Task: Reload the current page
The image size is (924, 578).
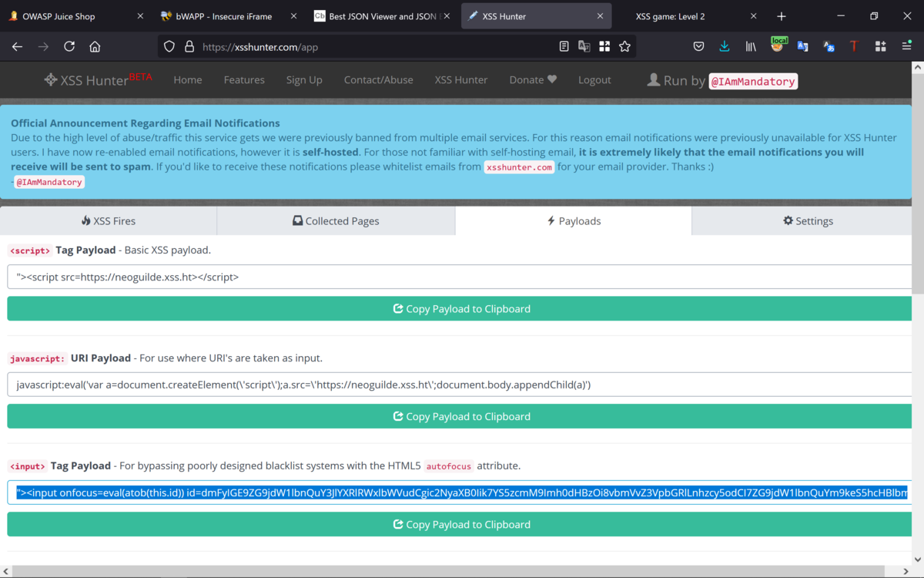Action: (69, 46)
